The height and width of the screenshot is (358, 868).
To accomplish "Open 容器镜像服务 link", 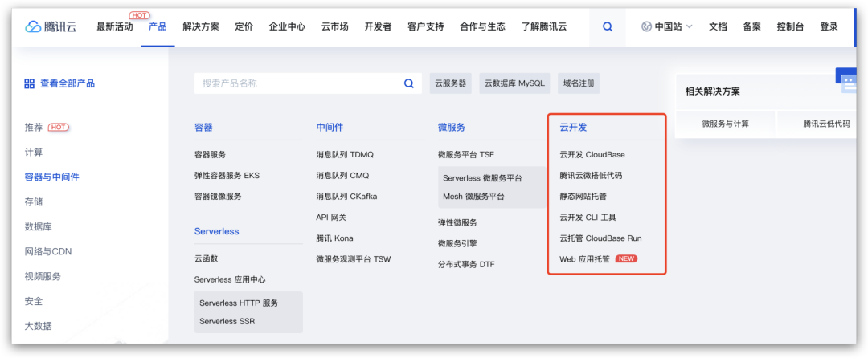I will click(x=218, y=196).
